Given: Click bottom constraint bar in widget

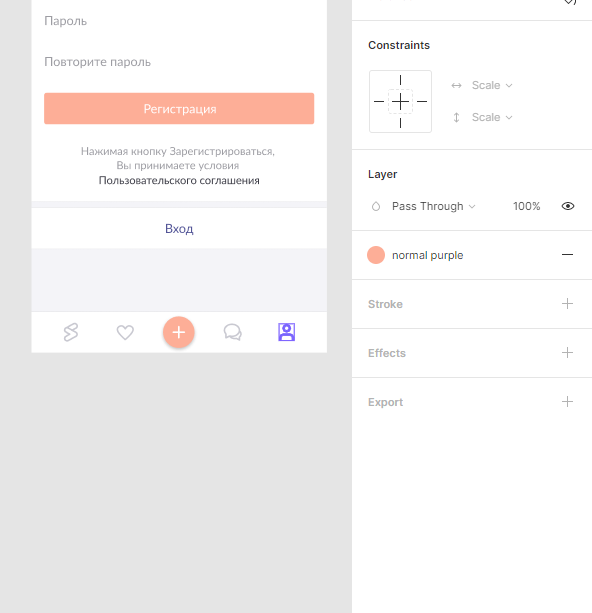Looking at the screenshot, I should [400, 123].
